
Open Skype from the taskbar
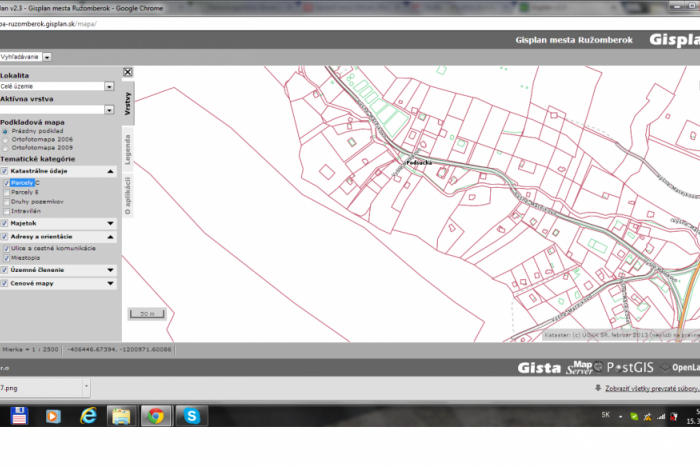(191, 415)
